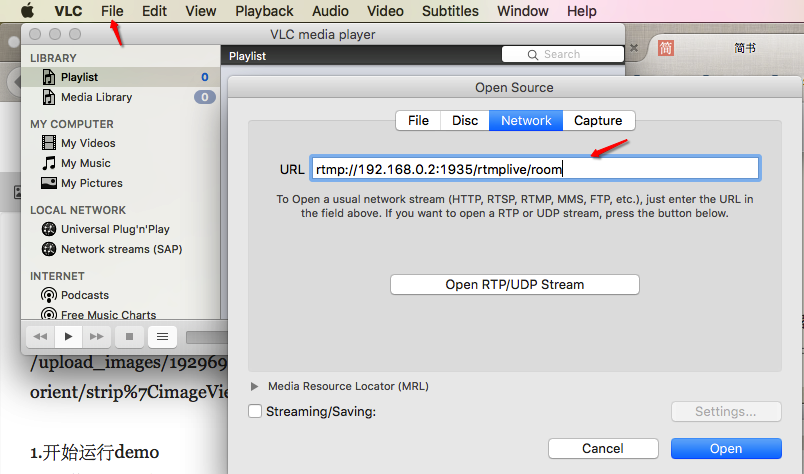
Task: Select My Pictures in the sidebar
Action: tap(92, 183)
